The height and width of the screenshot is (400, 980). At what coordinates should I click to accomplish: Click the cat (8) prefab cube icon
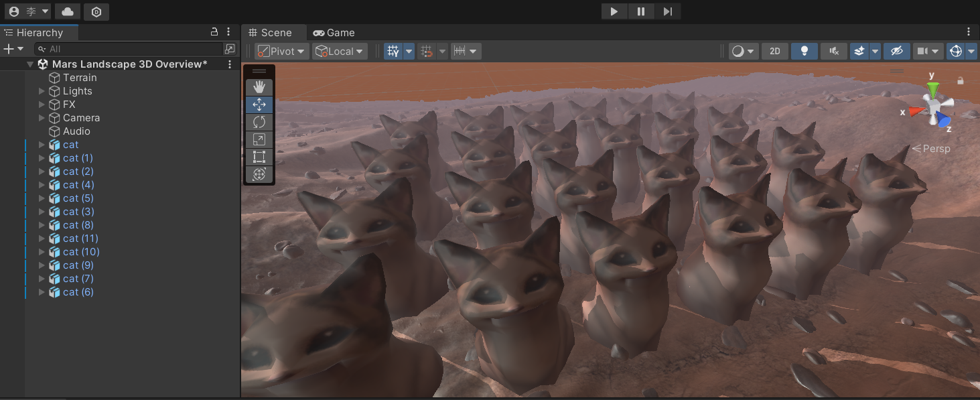pos(55,225)
